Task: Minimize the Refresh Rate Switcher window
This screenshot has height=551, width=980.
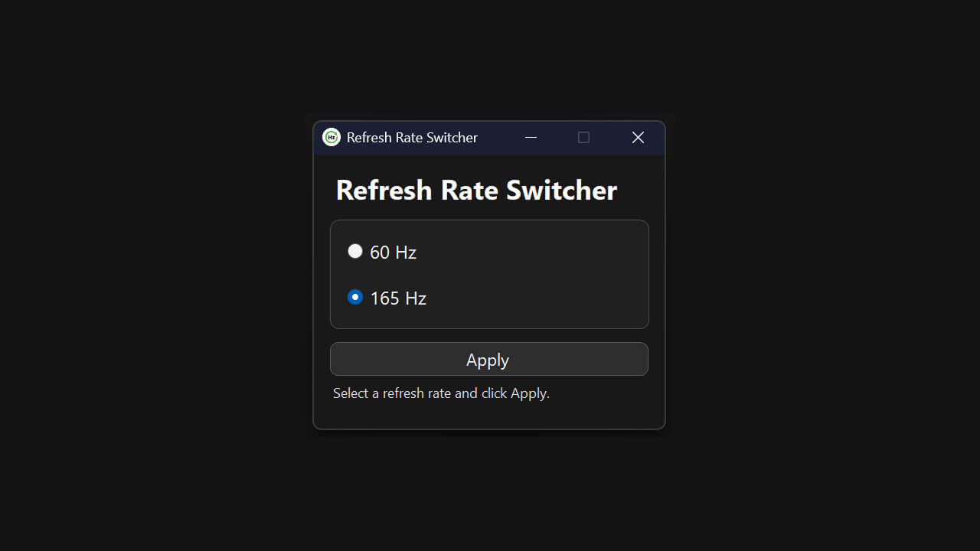Action: [531, 137]
